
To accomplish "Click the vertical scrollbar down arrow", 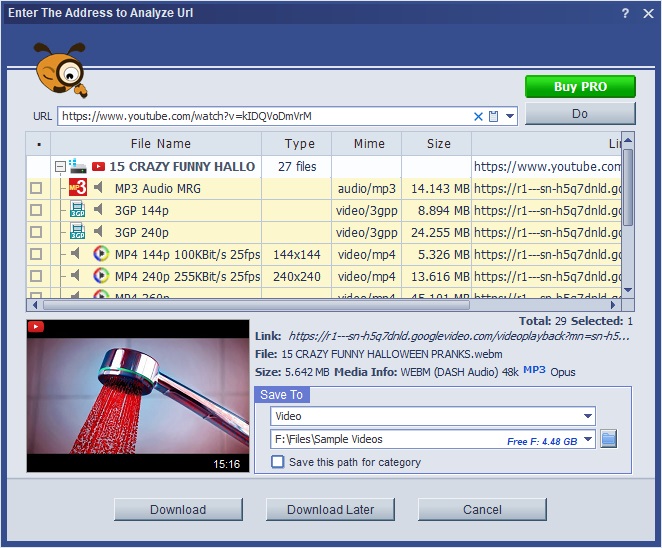I will click(x=628, y=290).
